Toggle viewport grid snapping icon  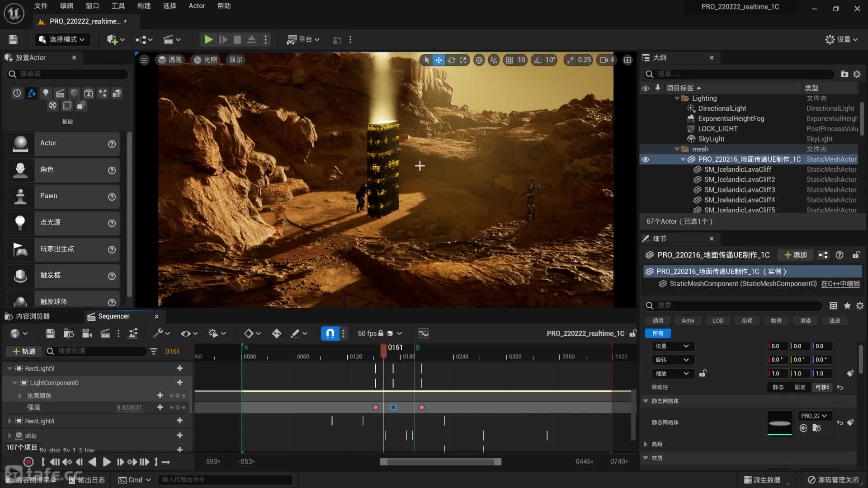(509, 60)
